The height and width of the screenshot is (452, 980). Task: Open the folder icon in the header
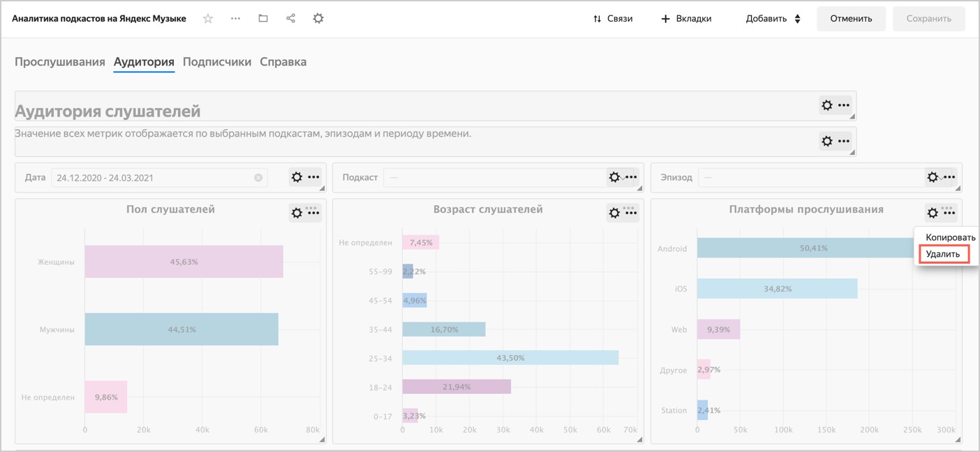[263, 19]
